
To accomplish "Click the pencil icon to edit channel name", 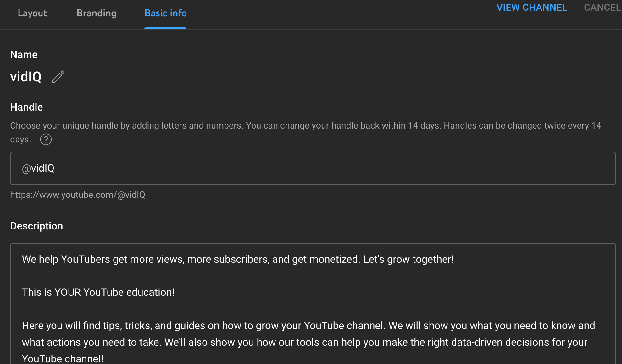I will pyautogui.click(x=58, y=77).
